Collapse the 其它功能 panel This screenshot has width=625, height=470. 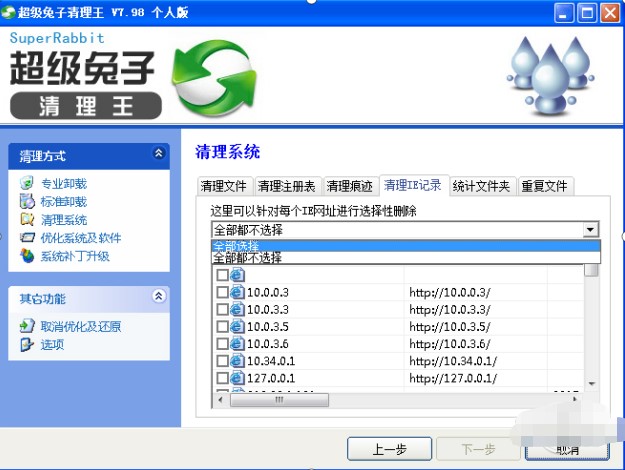159,296
